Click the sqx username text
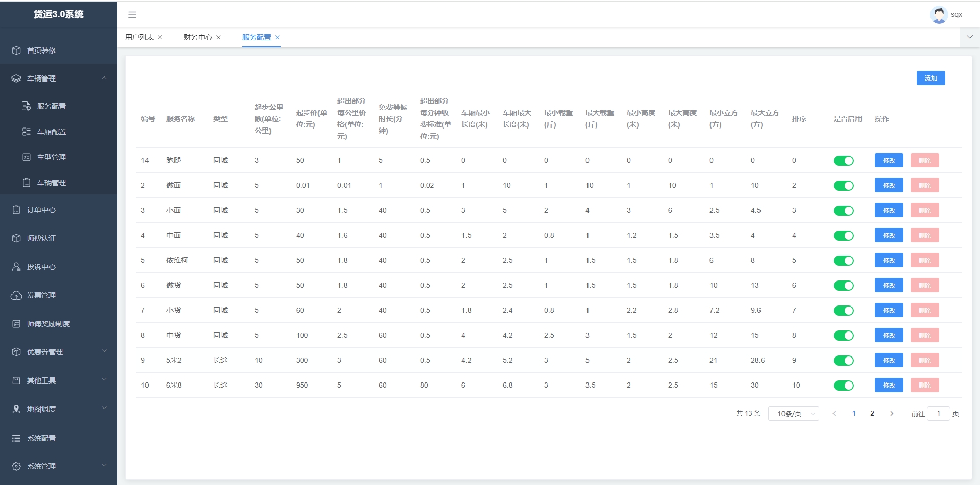Viewport: 980px width, 485px height. (x=957, y=15)
